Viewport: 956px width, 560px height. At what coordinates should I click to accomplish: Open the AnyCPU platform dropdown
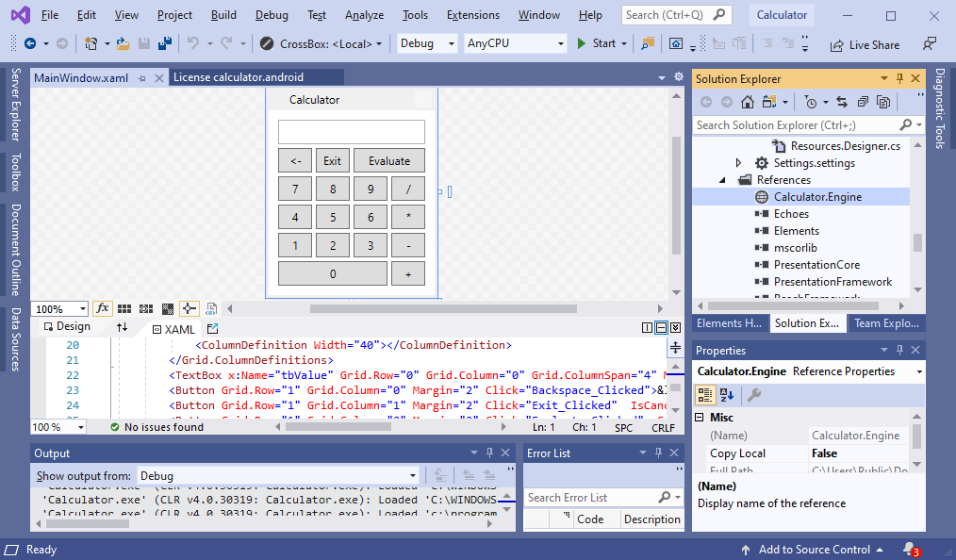(x=560, y=43)
